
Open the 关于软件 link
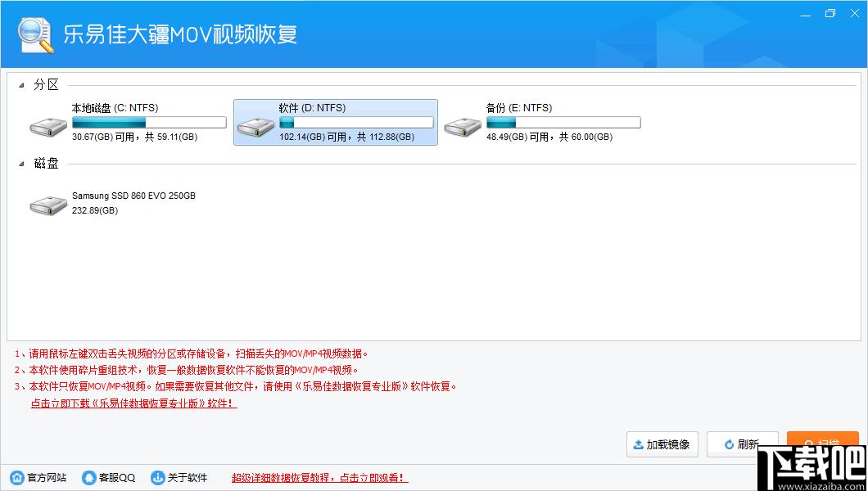click(x=187, y=478)
